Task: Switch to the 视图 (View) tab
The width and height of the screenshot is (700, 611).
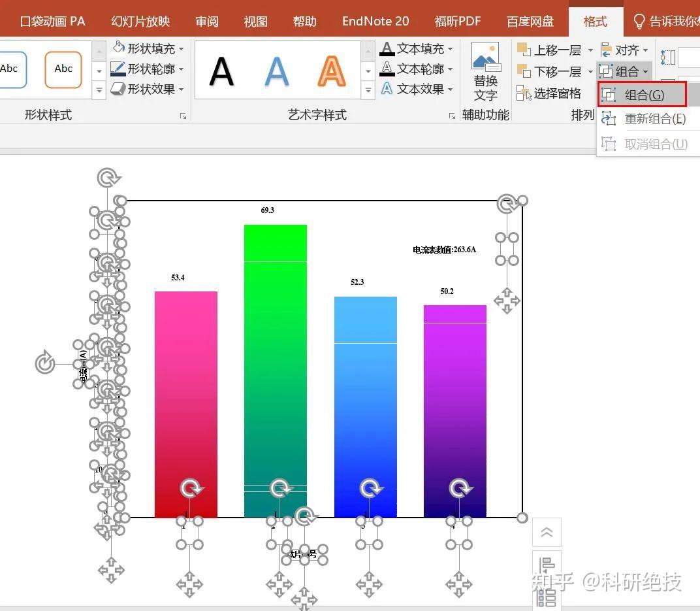Action: point(255,20)
